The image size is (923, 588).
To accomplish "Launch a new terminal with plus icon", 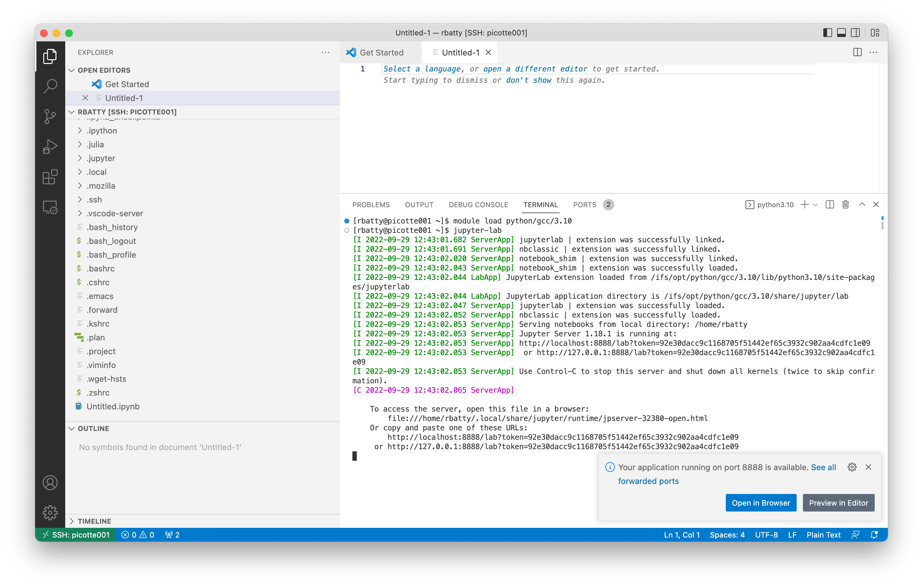I will (804, 204).
